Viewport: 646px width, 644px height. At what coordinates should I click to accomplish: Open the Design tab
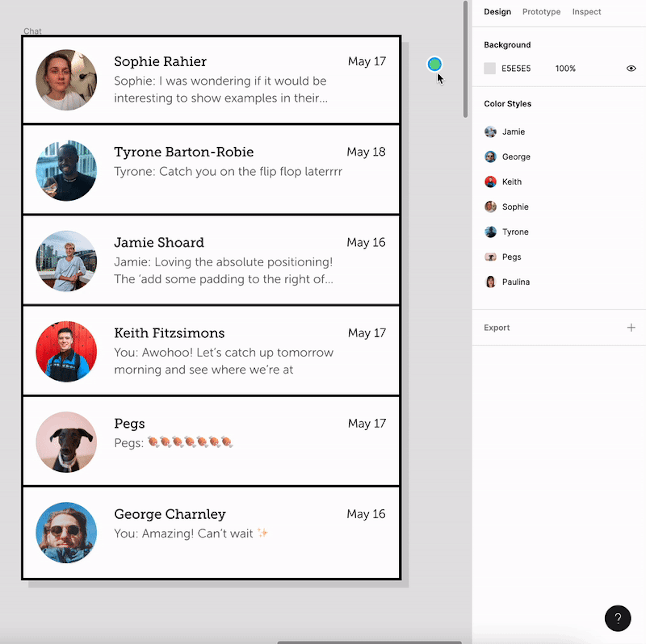click(x=497, y=12)
